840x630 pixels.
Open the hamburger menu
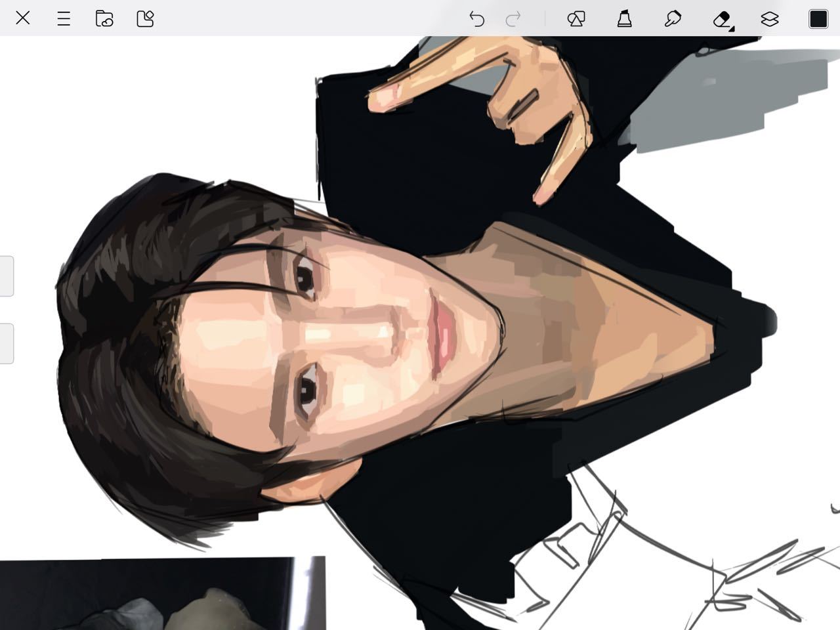[x=64, y=18]
